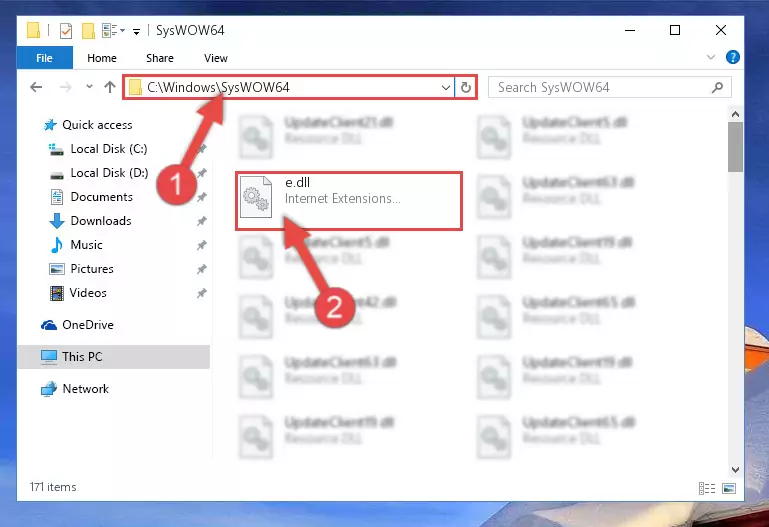Open Music folder in sidebar

click(86, 245)
